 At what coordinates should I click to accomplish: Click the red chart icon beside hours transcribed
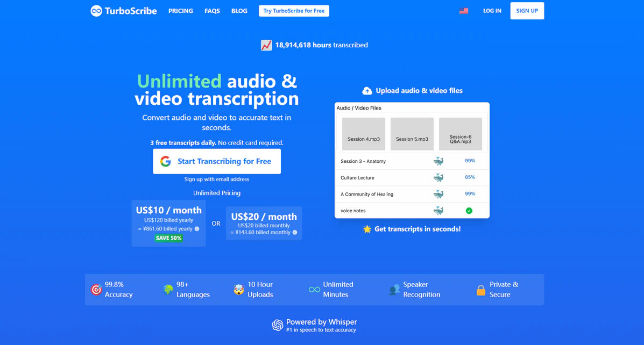[266, 45]
